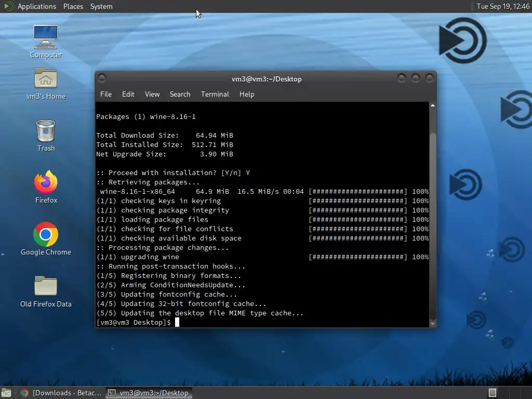Click the text 'Packages (1) wine-8.16-1'

[146, 117]
